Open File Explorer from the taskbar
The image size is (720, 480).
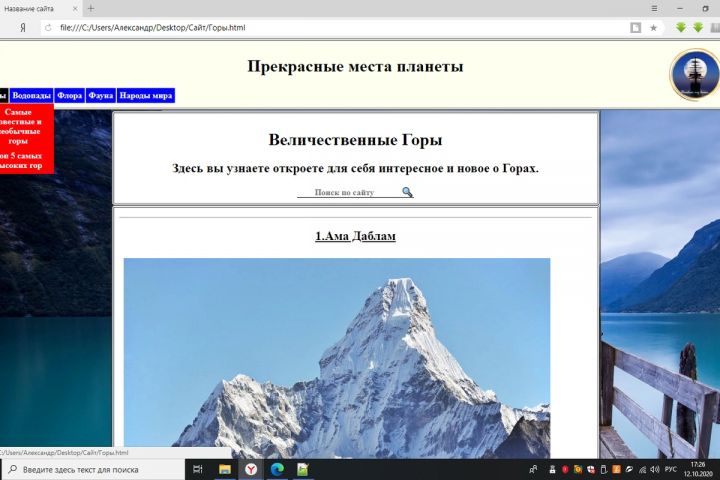point(225,469)
